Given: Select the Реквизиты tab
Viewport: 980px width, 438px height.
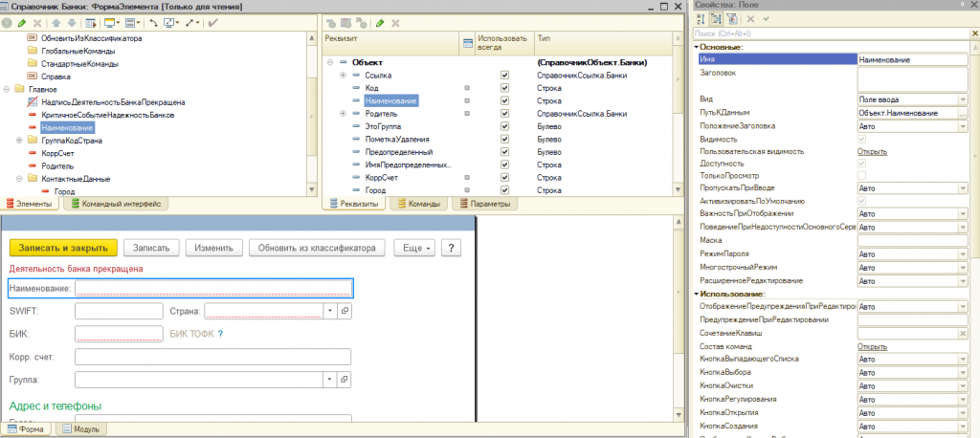Looking at the screenshot, I should click(354, 204).
